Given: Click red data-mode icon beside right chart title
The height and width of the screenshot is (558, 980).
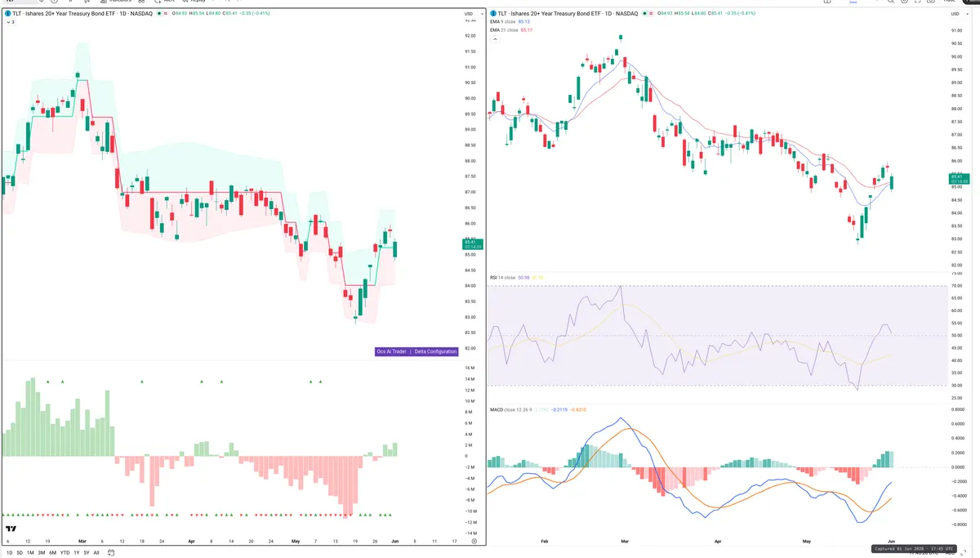Looking at the screenshot, I should click(651, 14).
